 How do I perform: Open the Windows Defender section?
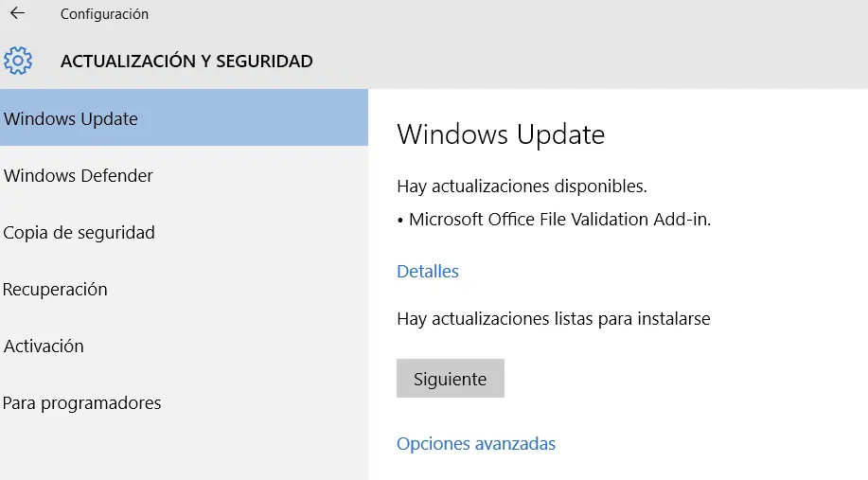[79, 176]
